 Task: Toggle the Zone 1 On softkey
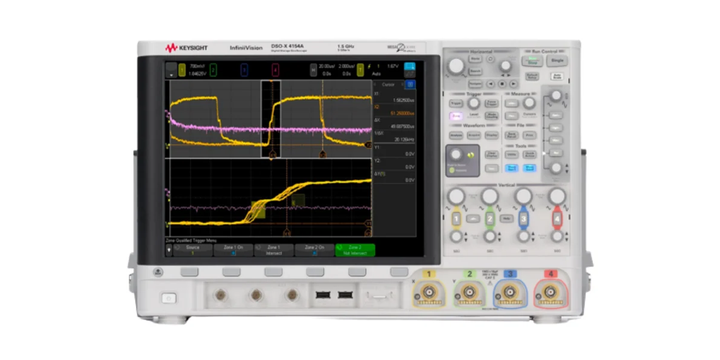pos(233,250)
